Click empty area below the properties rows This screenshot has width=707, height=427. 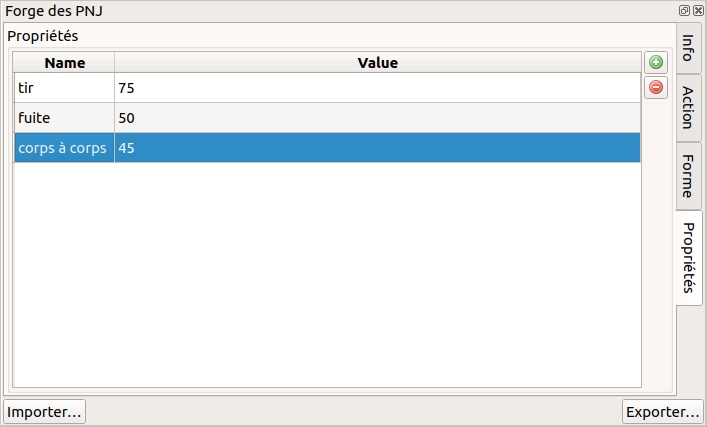tap(327, 272)
